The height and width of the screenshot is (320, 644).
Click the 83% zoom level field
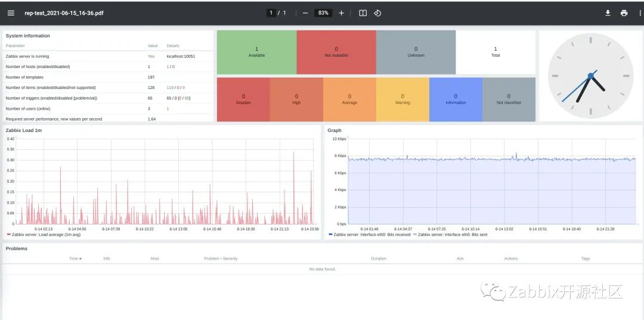click(x=323, y=13)
